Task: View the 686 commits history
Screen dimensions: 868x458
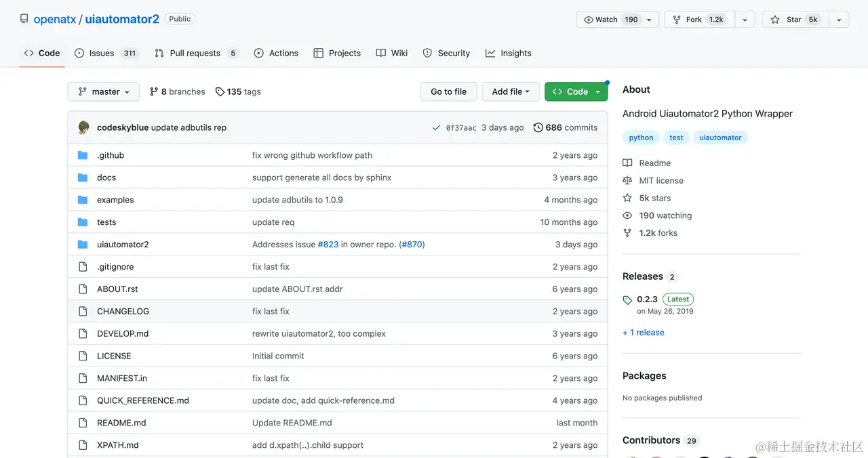Action: pos(566,127)
